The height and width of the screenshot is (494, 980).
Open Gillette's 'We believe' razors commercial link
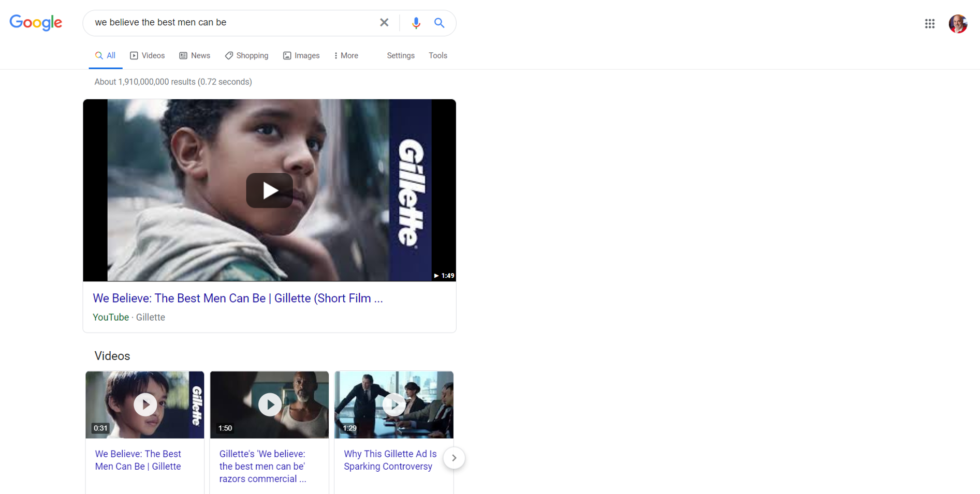pos(263,467)
